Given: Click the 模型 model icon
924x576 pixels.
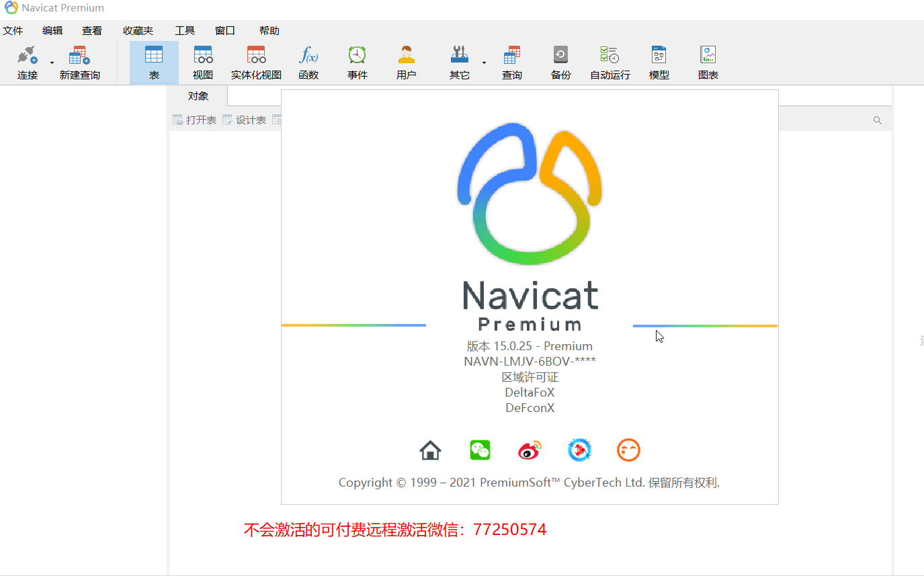Looking at the screenshot, I should (659, 54).
